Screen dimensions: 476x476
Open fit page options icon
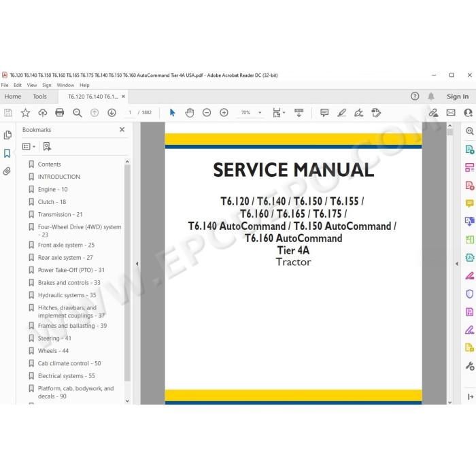278,113
